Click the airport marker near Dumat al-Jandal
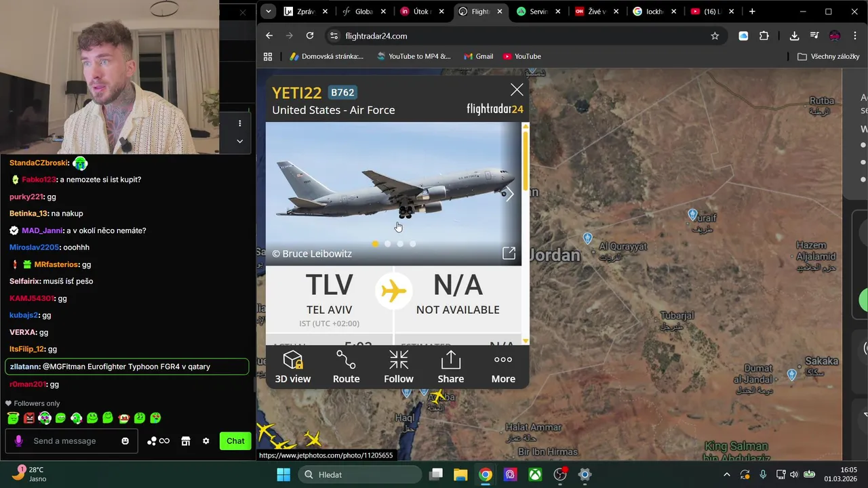This screenshot has width=868, height=488. pyautogui.click(x=791, y=375)
